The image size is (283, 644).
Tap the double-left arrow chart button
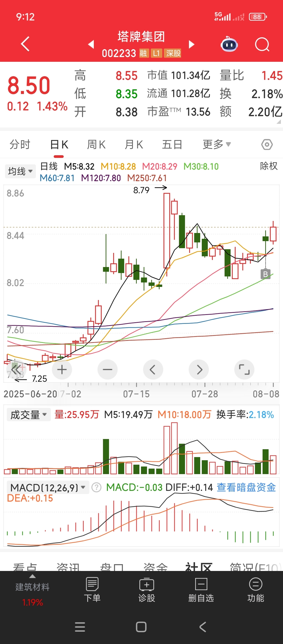pyautogui.click(x=16, y=370)
